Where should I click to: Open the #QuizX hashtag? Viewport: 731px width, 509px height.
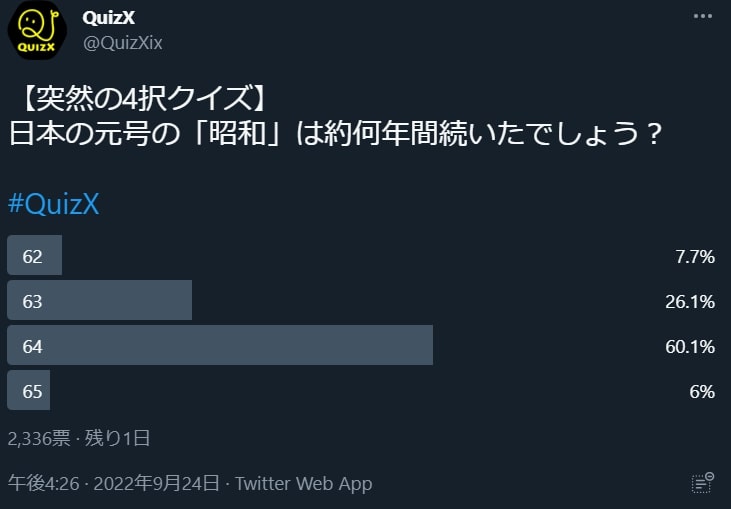tap(54, 204)
